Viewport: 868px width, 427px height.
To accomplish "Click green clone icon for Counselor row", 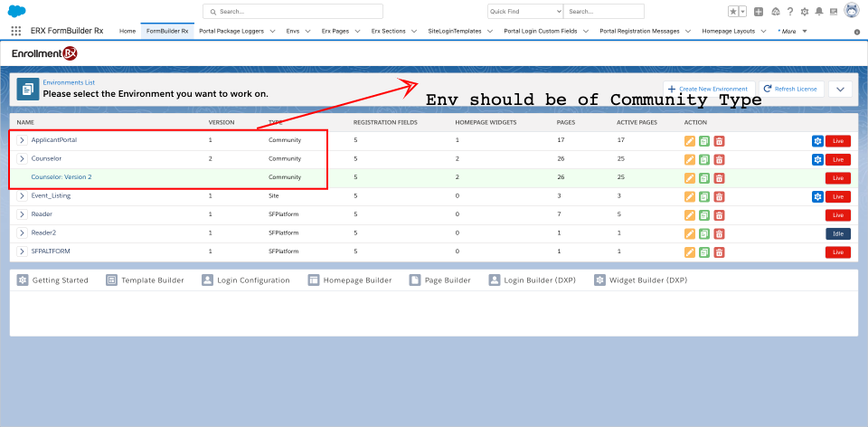I will (x=704, y=159).
